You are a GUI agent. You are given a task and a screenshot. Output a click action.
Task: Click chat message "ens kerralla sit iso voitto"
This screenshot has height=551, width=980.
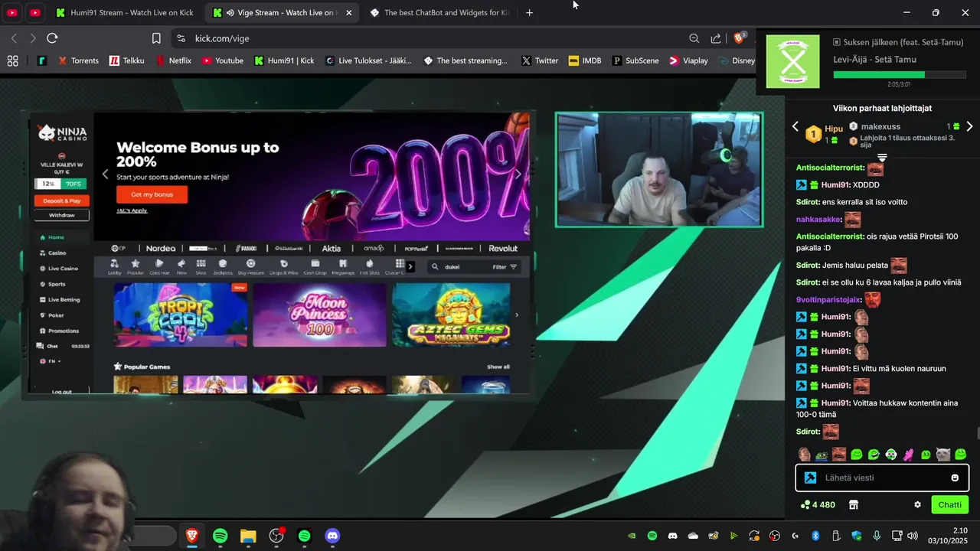(864, 202)
